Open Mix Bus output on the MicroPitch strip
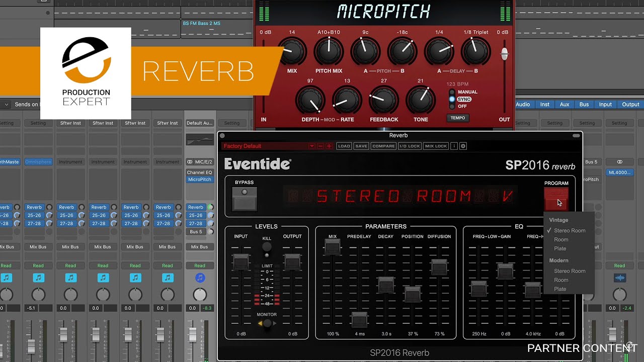 (200, 247)
